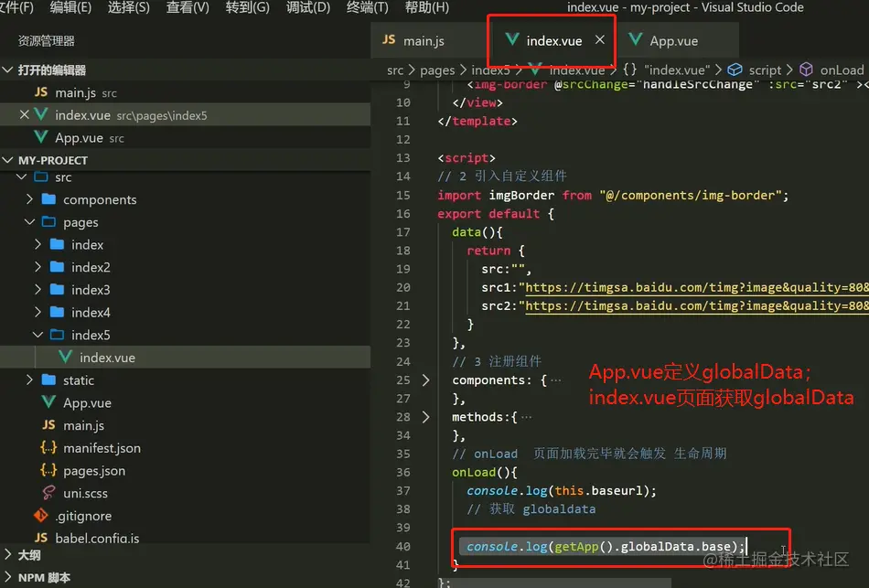Expand the 大纲 outline section
Image resolution: width=869 pixels, height=588 pixels.
click(x=7, y=555)
